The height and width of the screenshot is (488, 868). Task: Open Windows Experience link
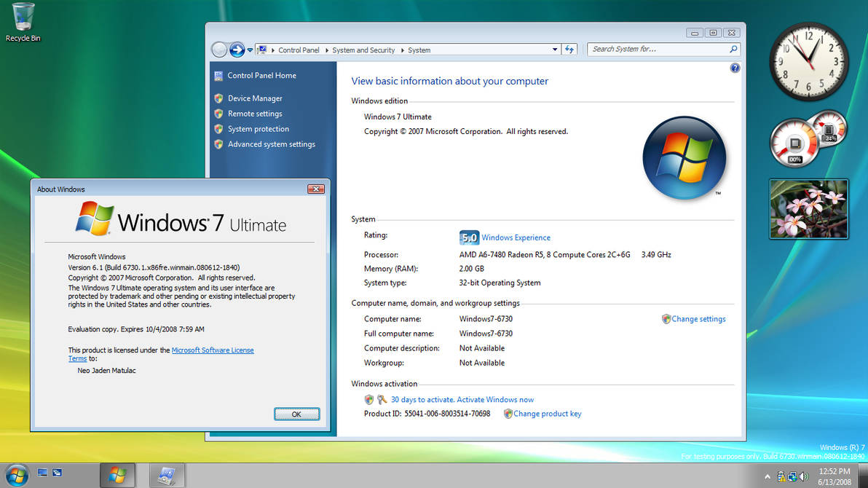(516, 237)
